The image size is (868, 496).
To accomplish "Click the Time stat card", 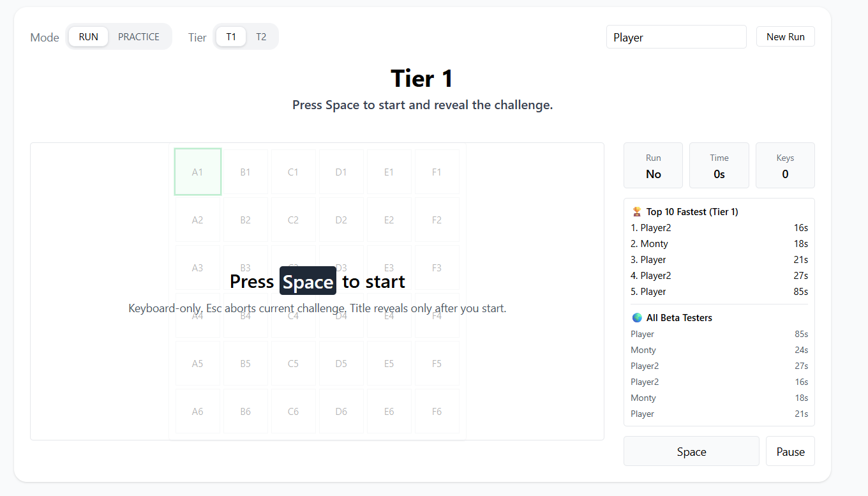I will coord(719,165).
